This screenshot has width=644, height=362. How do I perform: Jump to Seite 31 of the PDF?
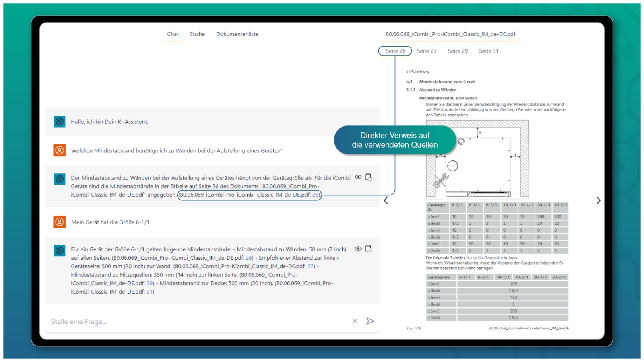489,51
